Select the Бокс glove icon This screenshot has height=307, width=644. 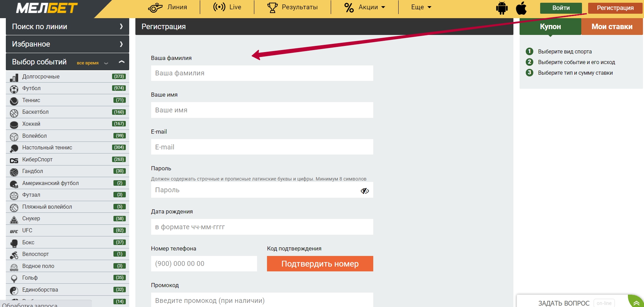(x=14, y=243)
